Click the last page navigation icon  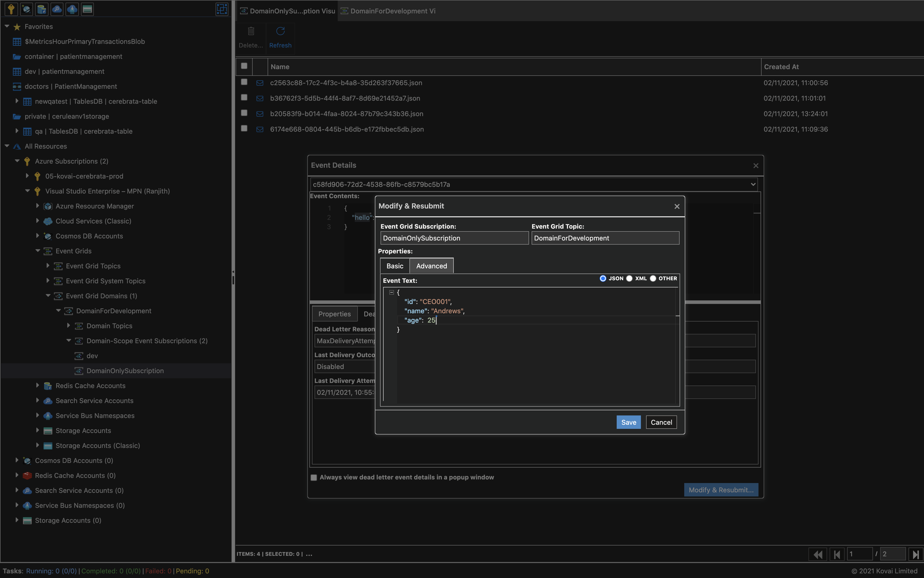pos(916,554)
